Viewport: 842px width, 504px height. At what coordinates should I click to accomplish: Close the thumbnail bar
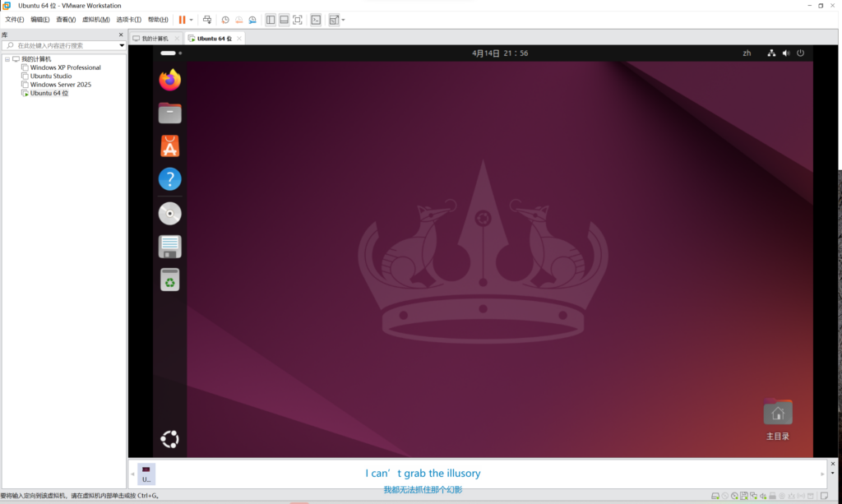833,464
